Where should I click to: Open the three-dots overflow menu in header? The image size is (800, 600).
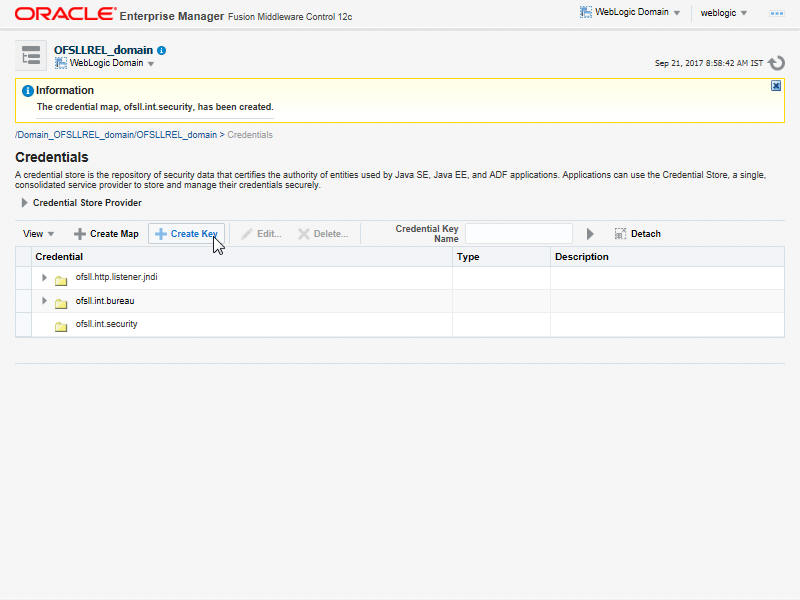pyautogui.click(x=777, y=13)
